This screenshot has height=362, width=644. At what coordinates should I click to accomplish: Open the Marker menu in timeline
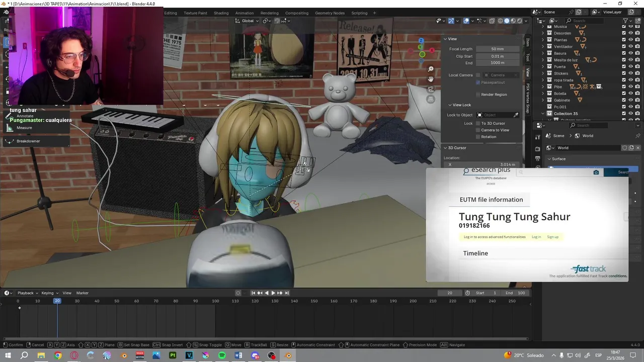[83, 293]
